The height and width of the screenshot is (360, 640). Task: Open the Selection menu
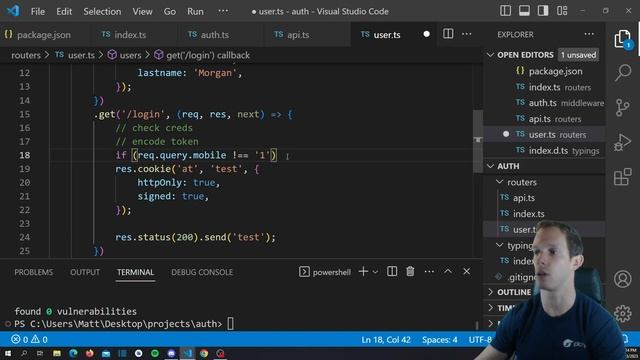pos(102,11)
